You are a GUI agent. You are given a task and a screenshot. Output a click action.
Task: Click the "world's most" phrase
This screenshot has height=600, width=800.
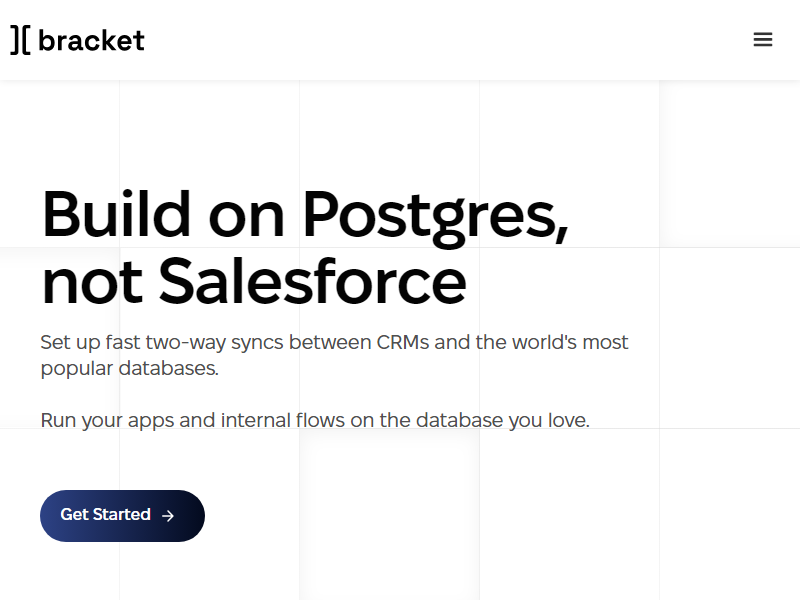tap(570, 343)
